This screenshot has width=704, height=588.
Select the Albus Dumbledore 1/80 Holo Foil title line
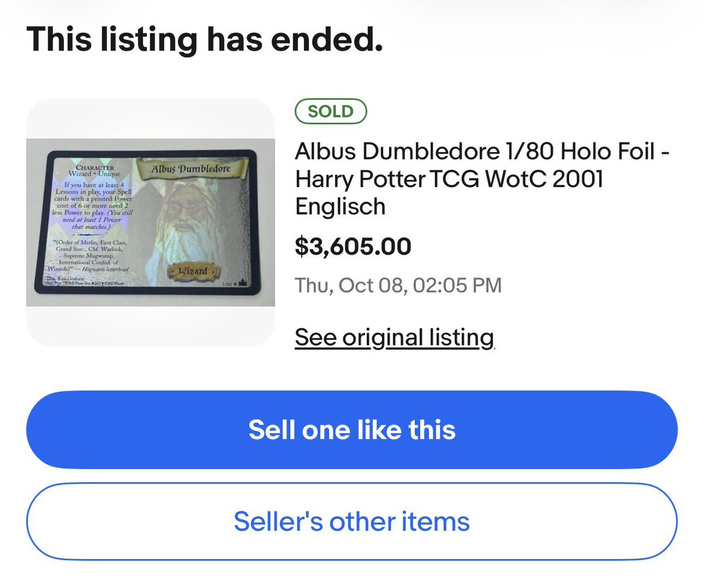click(482, 152)
